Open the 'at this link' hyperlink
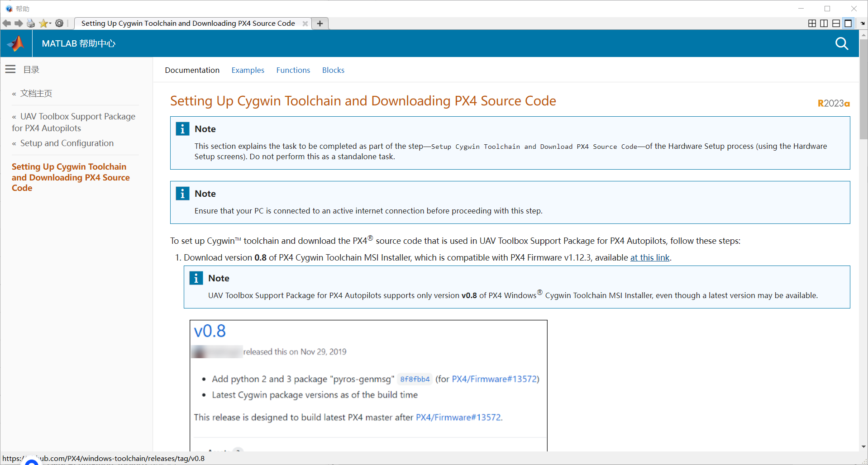The height and width of the screenshot is (465, 868). click(649, 257)
